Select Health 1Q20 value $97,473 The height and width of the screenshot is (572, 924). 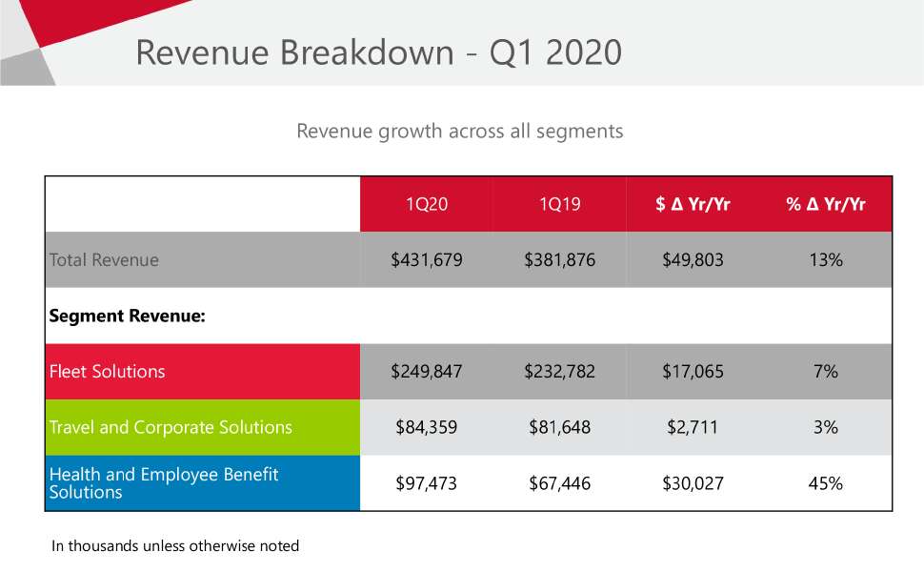[427, 483]
